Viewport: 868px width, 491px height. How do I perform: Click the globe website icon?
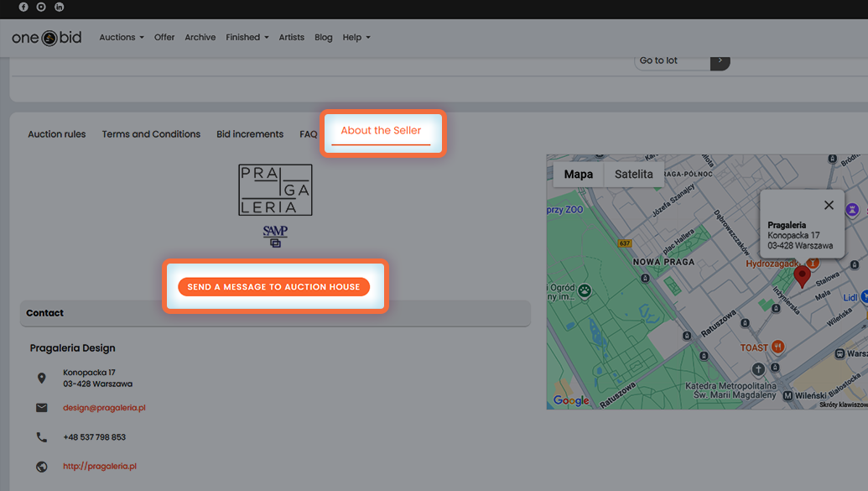coord(42,467)
